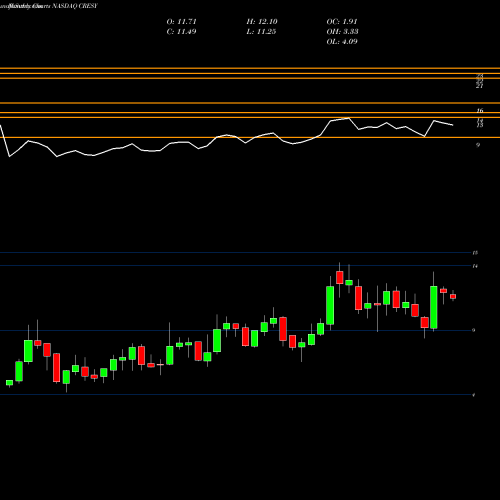Click the '9' label on upper axis
The height and width of the screenshot is (500, 500).
tap(478, 145)
